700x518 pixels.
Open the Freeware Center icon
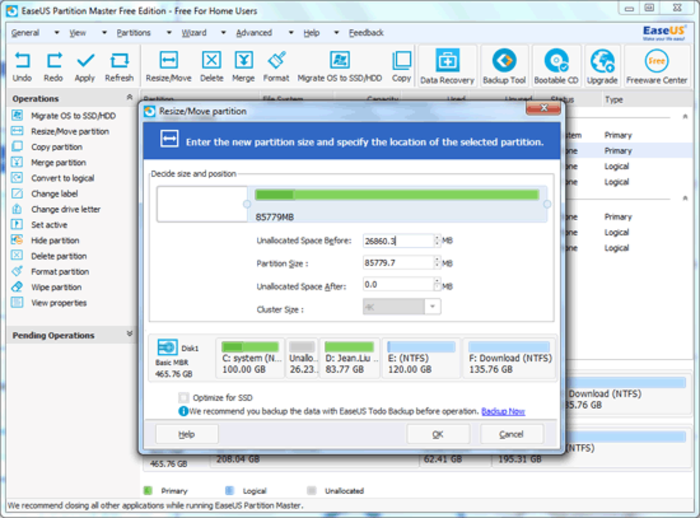click(x=656, y=60)
